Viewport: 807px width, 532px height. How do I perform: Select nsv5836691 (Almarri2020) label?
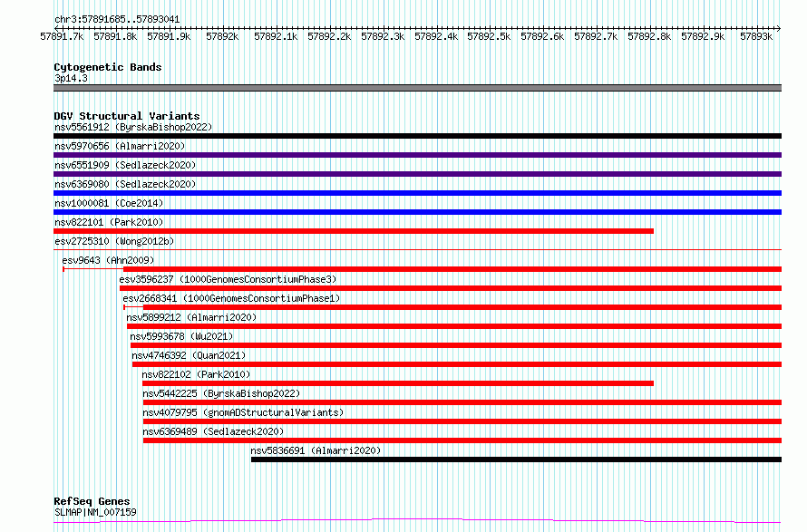(x=316, y=450)
